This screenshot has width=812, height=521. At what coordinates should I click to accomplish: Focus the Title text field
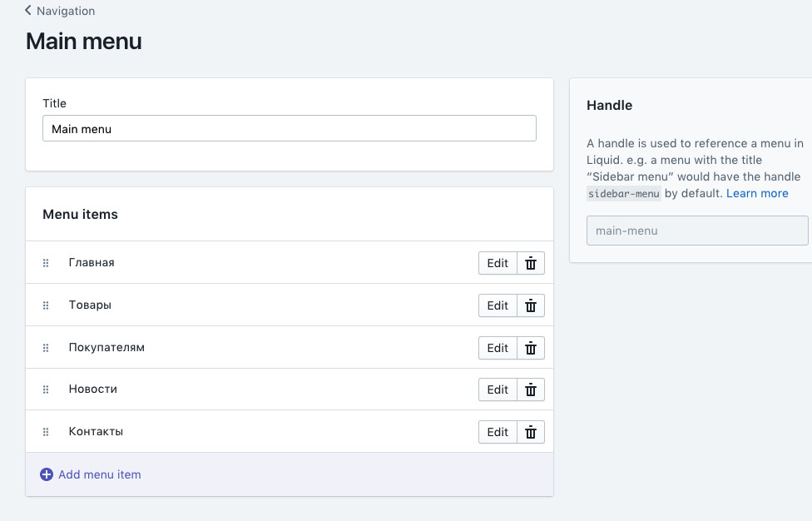coord(289,129)
